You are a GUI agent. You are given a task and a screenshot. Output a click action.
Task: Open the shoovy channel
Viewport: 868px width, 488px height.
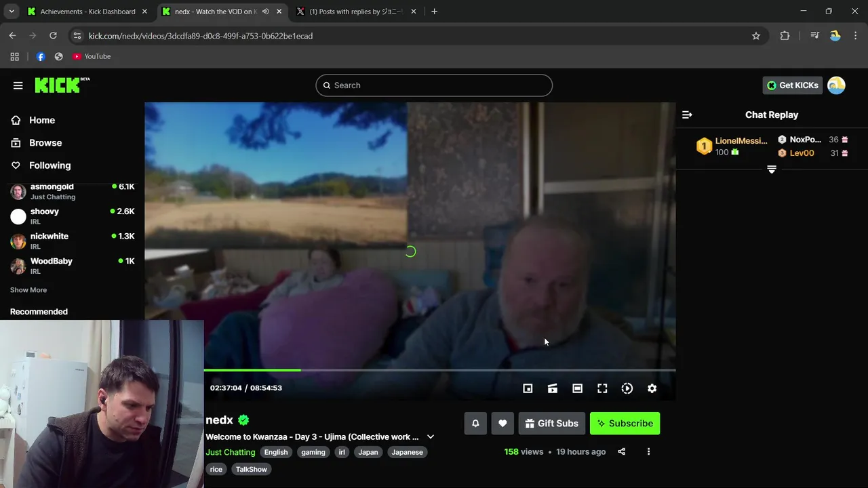coord(73,216)
